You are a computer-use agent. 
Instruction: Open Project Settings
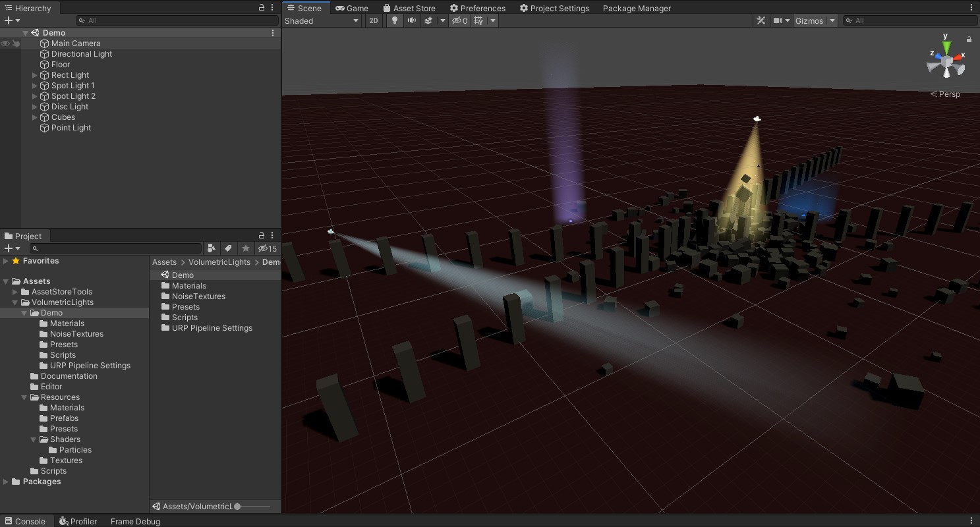(555, 8)
